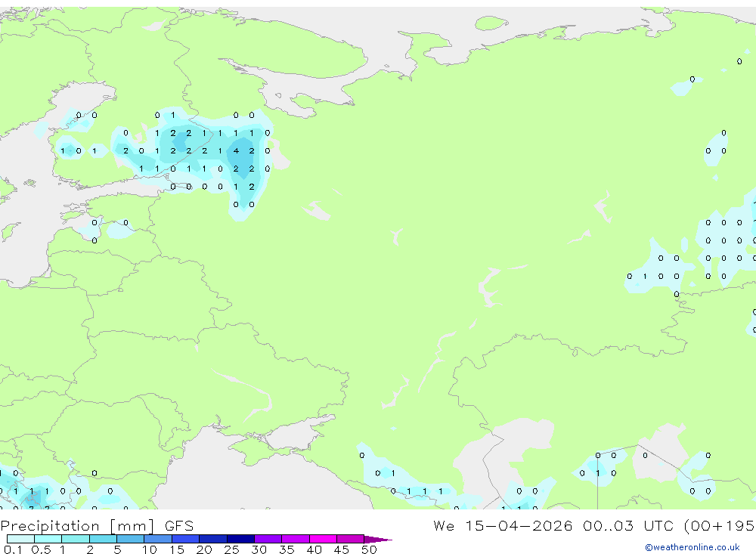Click the above-50 arrow tip of the legend
Viewport: 756px width, 554px height.
point(377,540)
